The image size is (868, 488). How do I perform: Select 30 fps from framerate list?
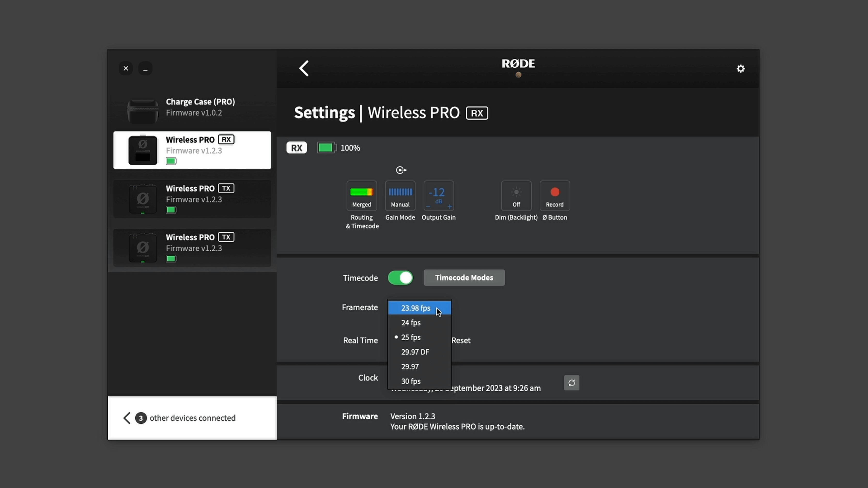click(411, 381)
